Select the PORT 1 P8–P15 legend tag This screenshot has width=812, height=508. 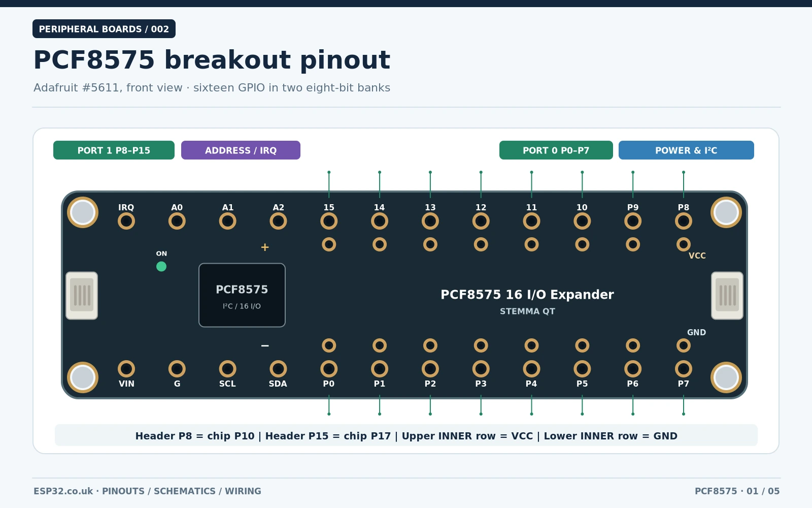click(x=114, y=150)
